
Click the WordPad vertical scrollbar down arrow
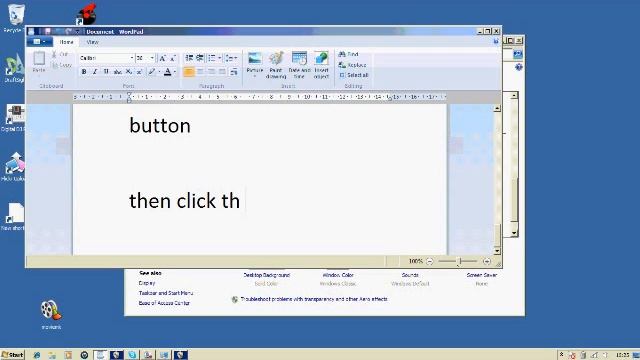(497, 251)
